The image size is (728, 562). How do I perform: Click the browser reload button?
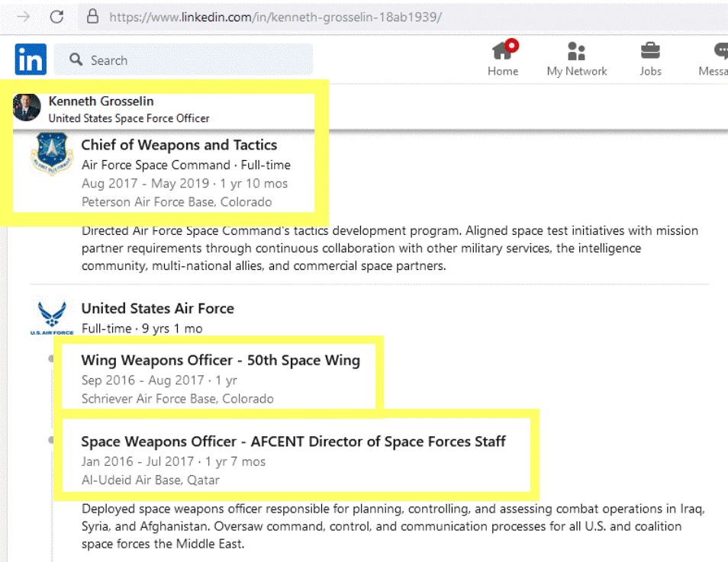pos(56,18)
